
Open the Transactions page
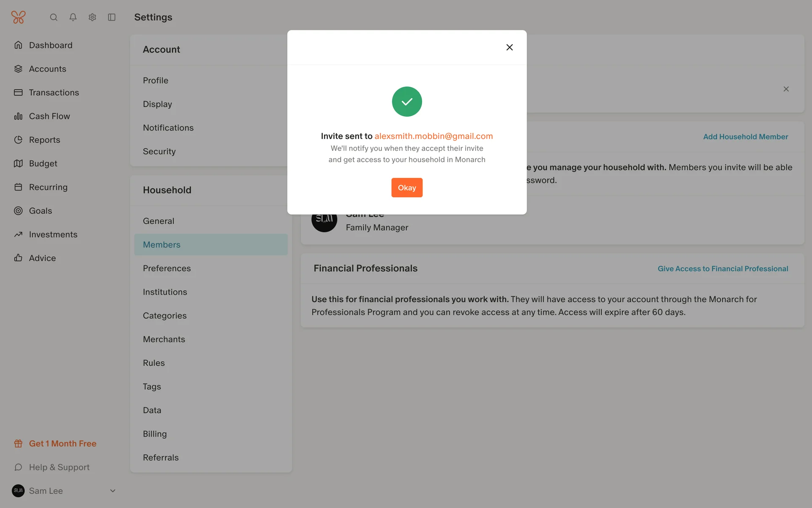[x=54, y=93]
